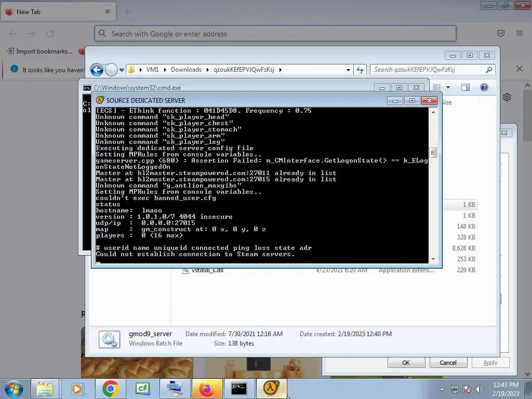Click Firefox search or address bar
Viewport: 532px width, 399px height.
pyautogui.click(x=275, y=34)
